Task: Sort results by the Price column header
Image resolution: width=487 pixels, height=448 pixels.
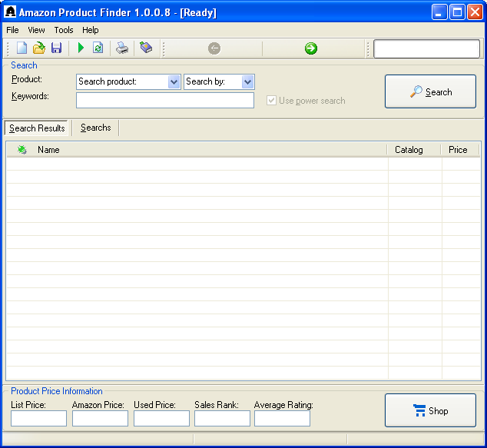Action: [458, 150]
